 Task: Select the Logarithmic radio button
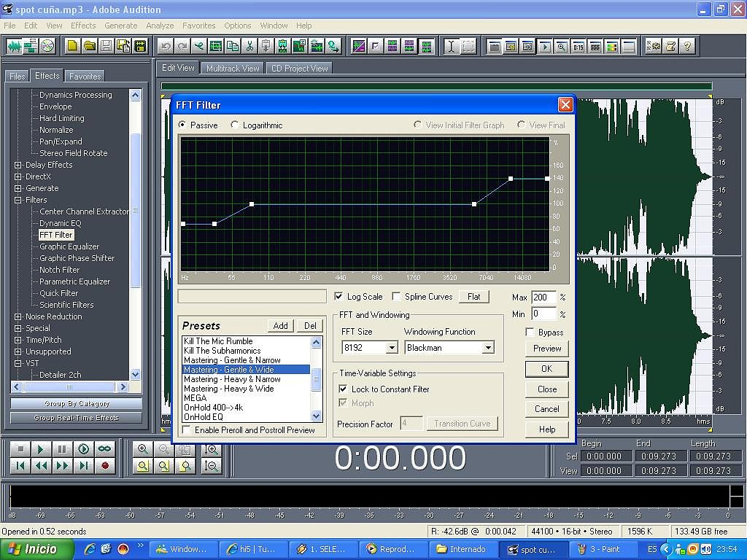pos(235,125)
